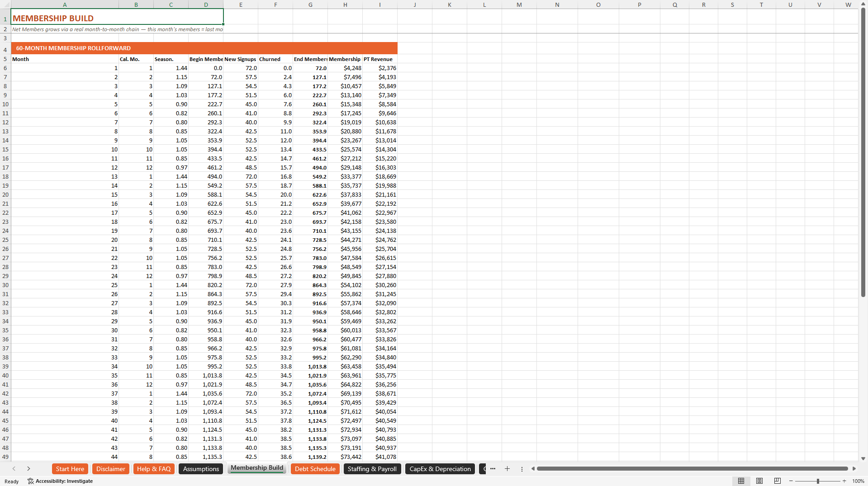Select the Season. header cell

[x=171, y=59]
